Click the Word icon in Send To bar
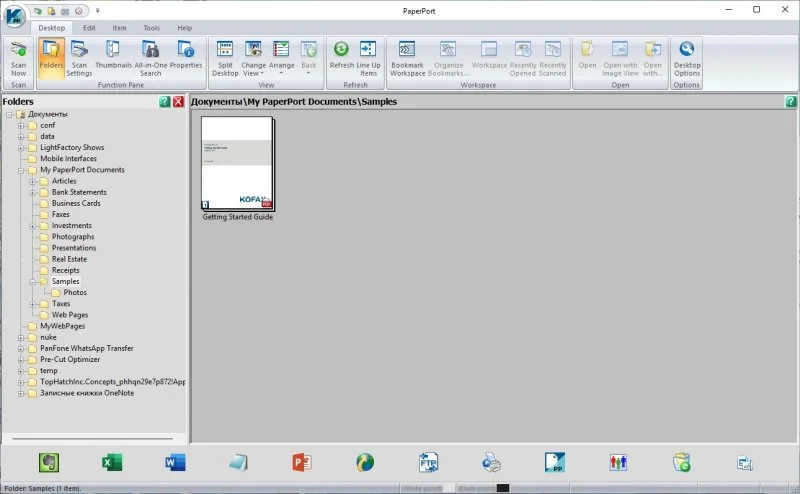Image resolution: width=800 pixels, height=494 pixels. click(x=176, y=463)
